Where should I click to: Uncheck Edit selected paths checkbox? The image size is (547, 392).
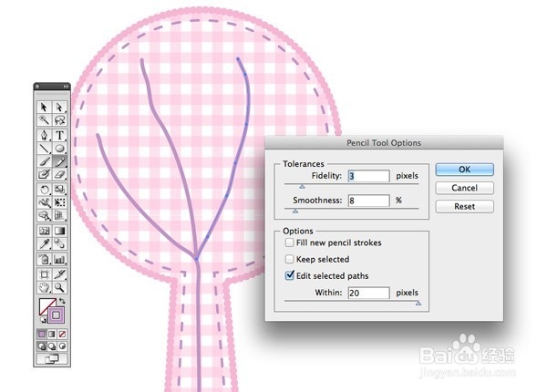click(290, 275)
